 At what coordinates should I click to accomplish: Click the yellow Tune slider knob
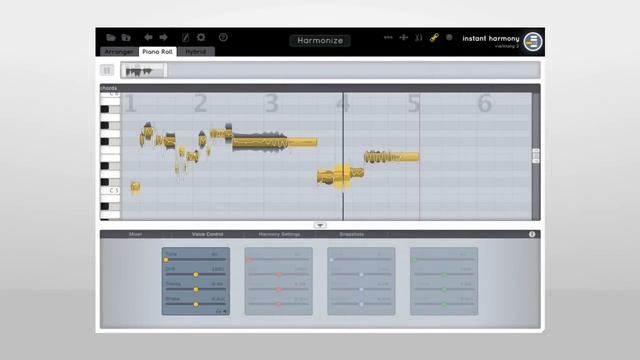(x=166, y=260)
